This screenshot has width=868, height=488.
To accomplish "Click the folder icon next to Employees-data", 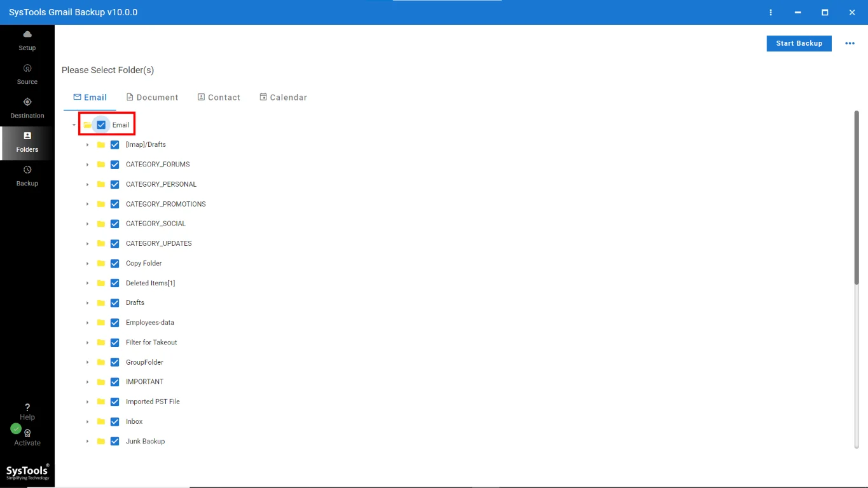I will (x=101, y=322).
